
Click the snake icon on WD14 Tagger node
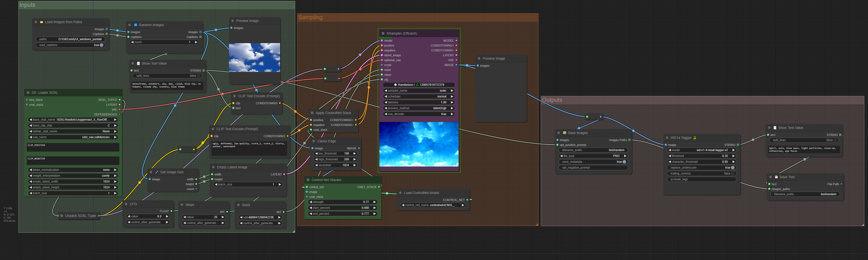(x=694, y=138)
